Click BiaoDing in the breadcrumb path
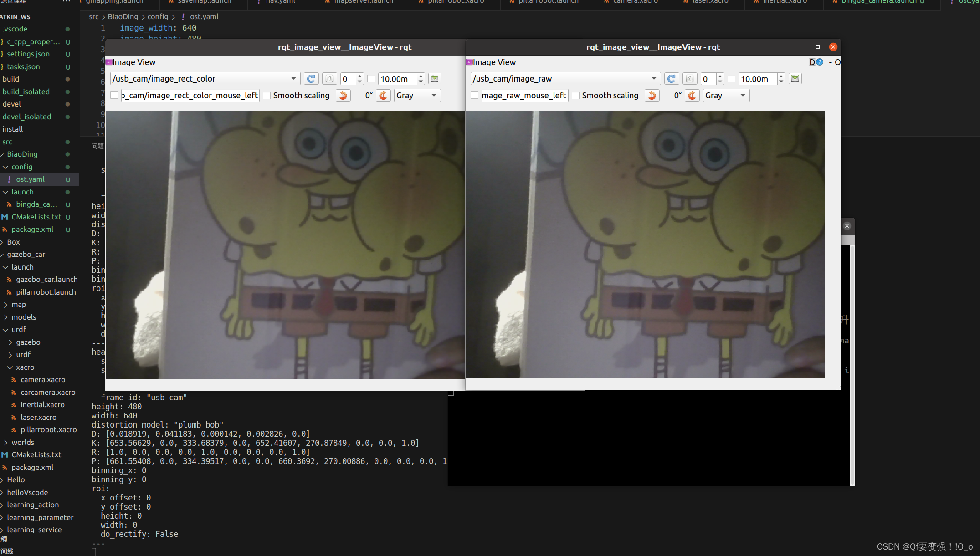Screen dimensions: 980x556 pyautogui.click(x=123, y=16)
